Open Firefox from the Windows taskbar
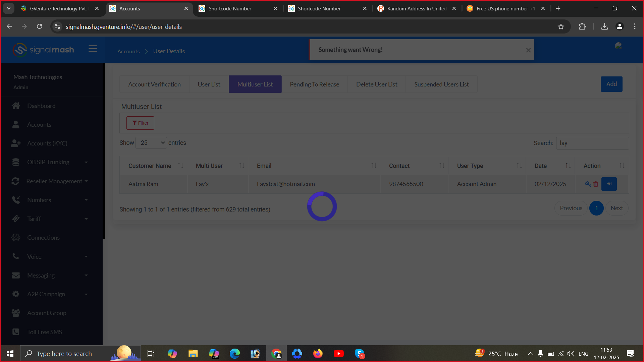This screenshot has width=644, height=362. pos(318,354)
